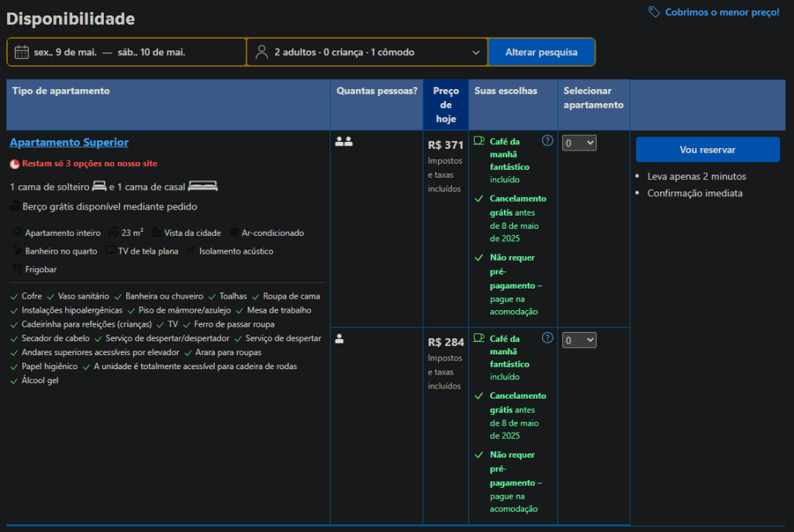Click the red clock scarcity icon
Screen dimensions: 794x532
click(15, 164)
